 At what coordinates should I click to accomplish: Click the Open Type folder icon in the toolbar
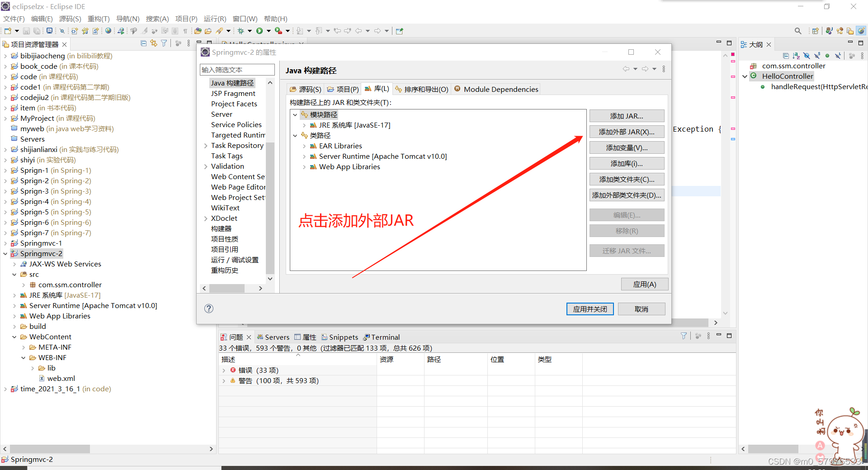click(x=198, y=31)
